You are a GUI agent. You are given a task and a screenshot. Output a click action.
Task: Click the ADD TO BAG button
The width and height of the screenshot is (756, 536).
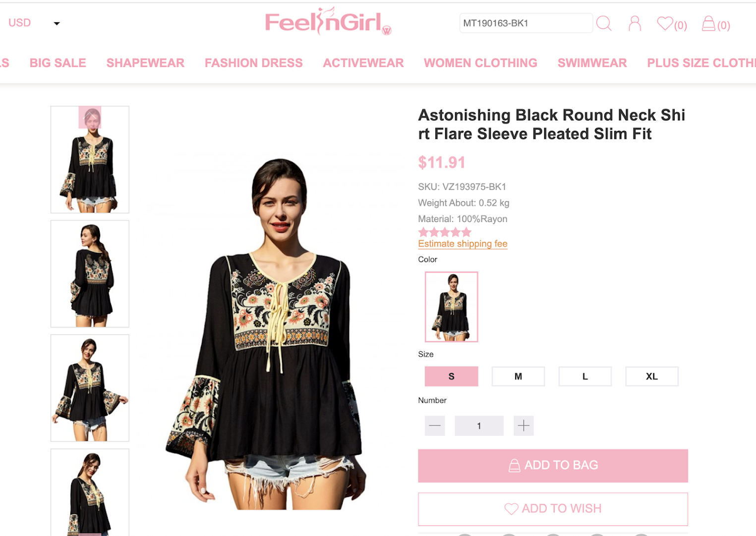[553, 466]
